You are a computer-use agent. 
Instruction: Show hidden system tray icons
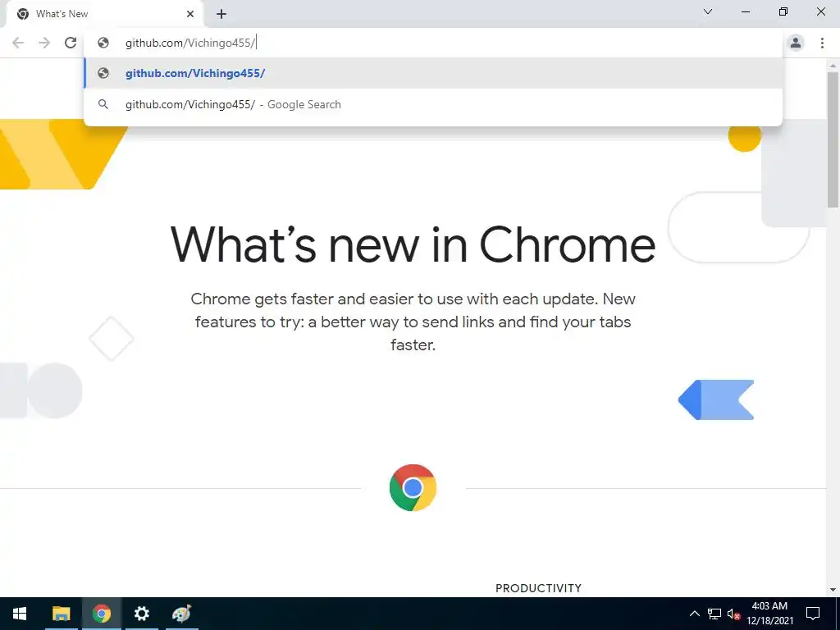click(694, 614)
